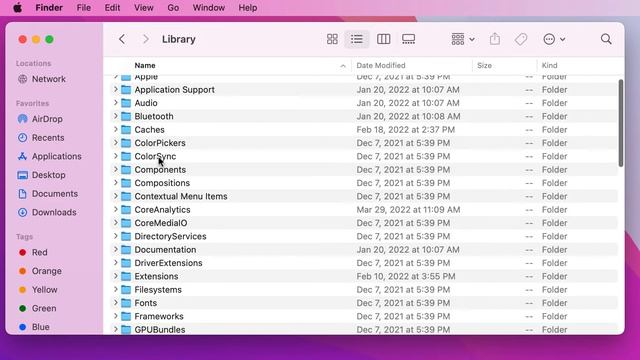The image size is (640, 360).
Task: Go forward with the right arrow
Action: 146,39
